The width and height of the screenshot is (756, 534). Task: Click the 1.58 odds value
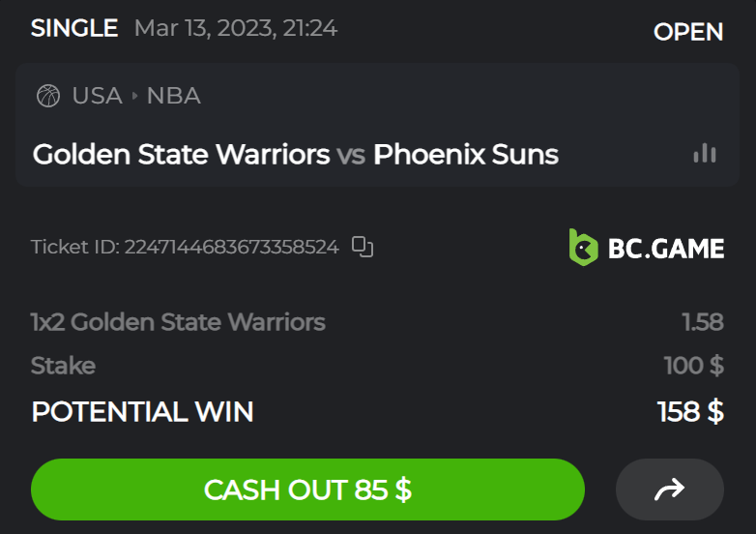pos(702,322)
